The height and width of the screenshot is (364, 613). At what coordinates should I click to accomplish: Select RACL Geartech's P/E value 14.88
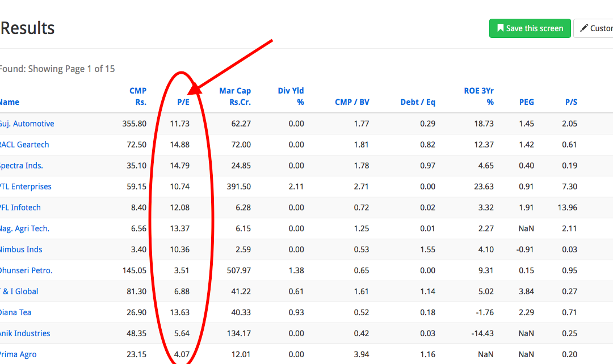click(180, 145)
